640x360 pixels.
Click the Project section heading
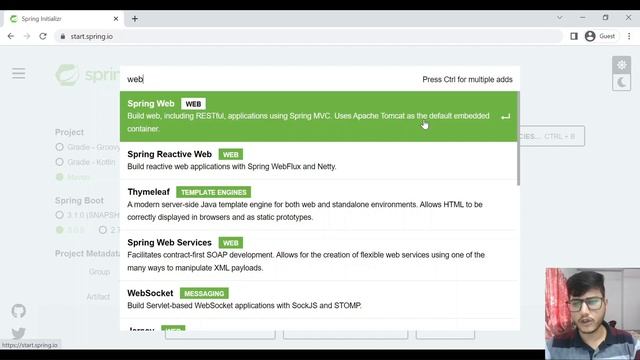pyautogui.click(x=69, y=132)
